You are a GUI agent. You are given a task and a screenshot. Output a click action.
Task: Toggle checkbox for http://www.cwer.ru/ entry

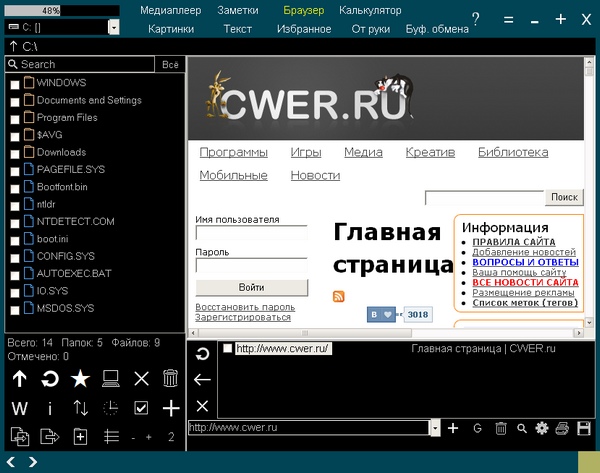coord(228,349)
